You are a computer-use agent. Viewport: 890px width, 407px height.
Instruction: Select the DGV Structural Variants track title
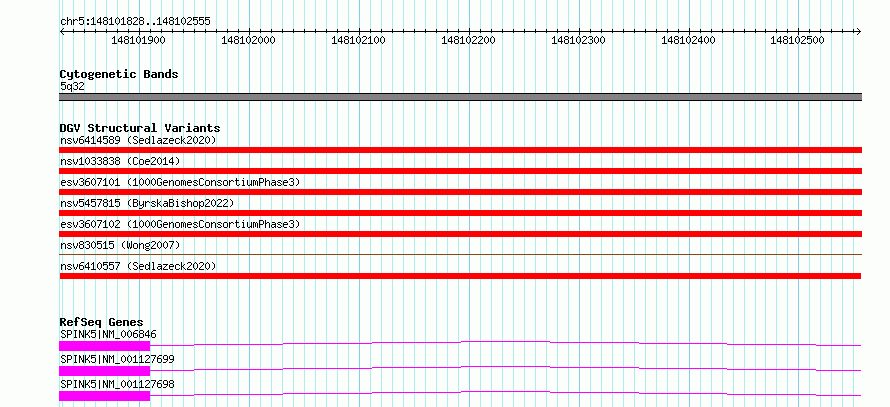[140, 128]
